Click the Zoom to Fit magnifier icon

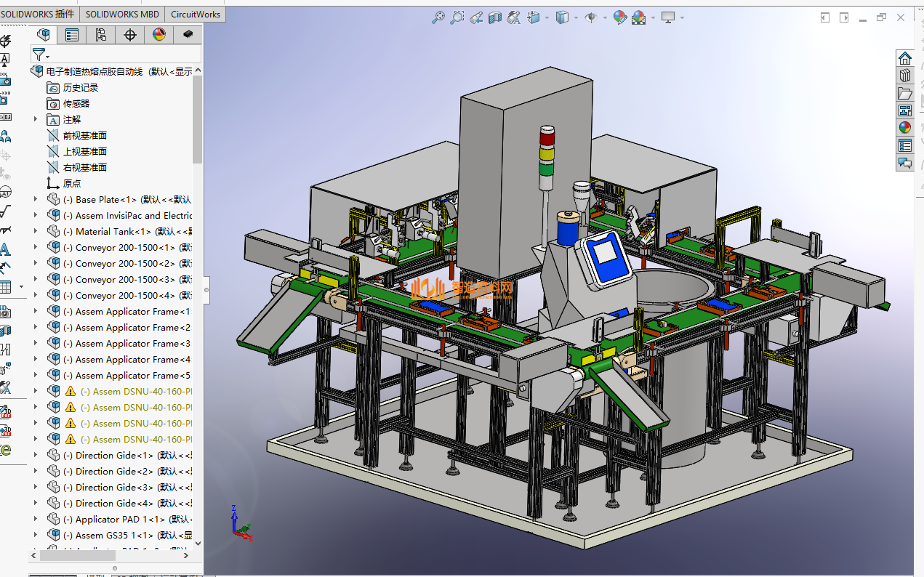(x=438, y=17)
